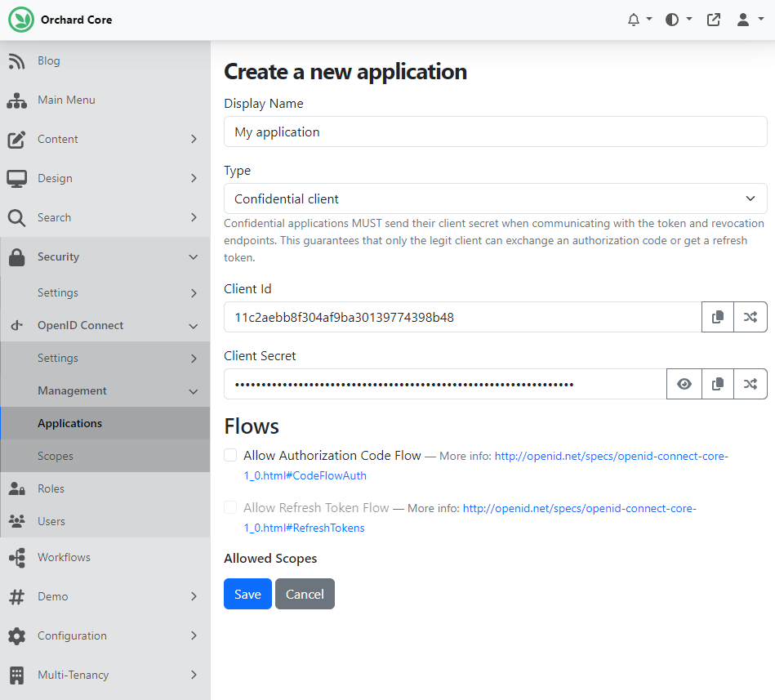Click the Save button

247,594
